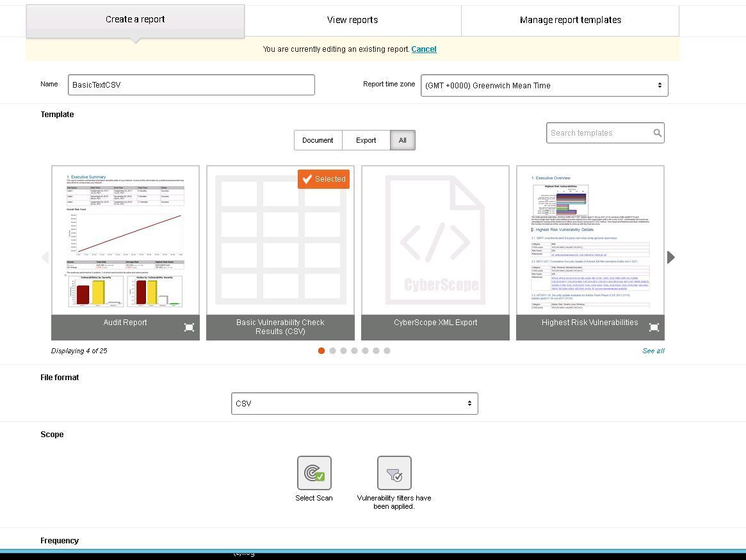This screenshot has width=746, height=560.
Task: Enlarge the Highest Risk Vulnerabilities preview
Action: coord(654,328)
